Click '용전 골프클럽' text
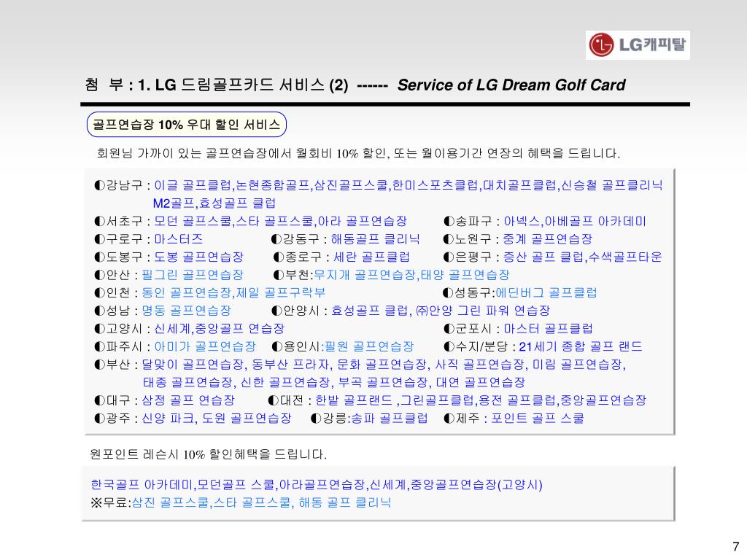747x560 pixels. tap(517, 400)
